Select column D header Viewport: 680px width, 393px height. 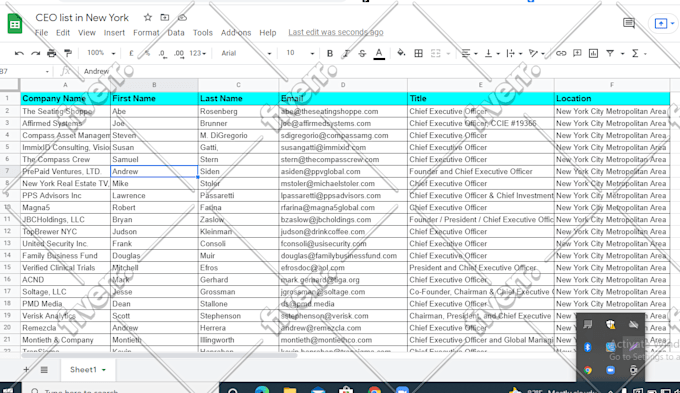click(x=343, y=85)
